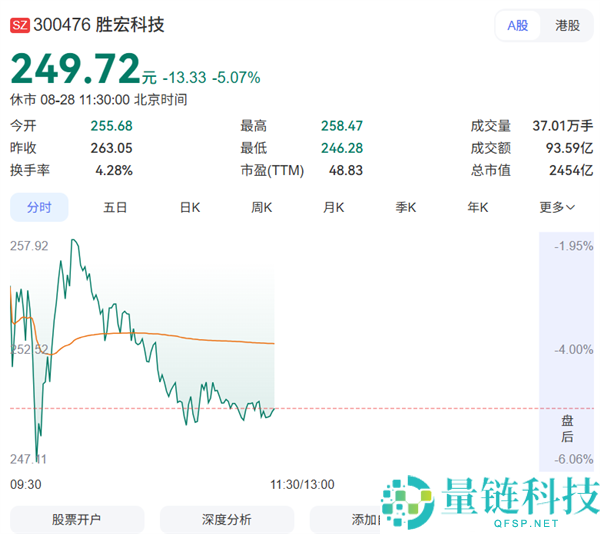Click the 成交量 value 37.01万手
The image size is (600, 534).
coord(562,126)
